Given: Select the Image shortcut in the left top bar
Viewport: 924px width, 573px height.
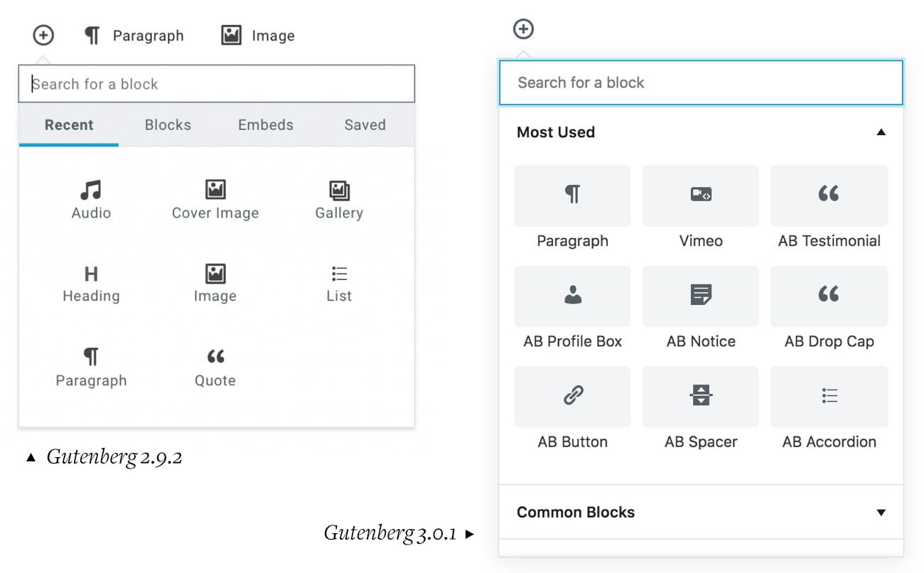Looking at the screenshot, I should click(x=257, y=36).
